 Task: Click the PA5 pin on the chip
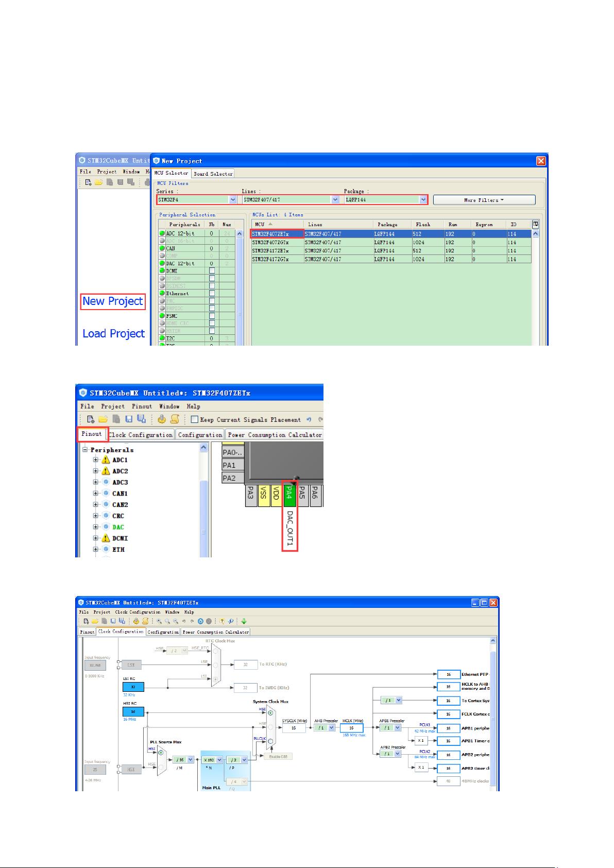302,495
